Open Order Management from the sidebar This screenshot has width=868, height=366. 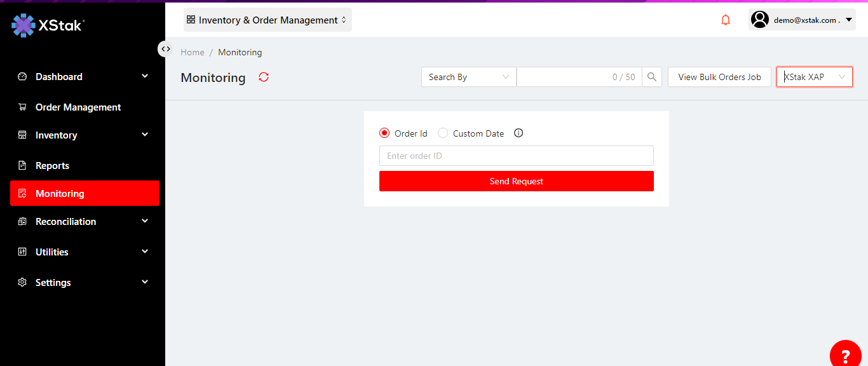pos(78,107)
